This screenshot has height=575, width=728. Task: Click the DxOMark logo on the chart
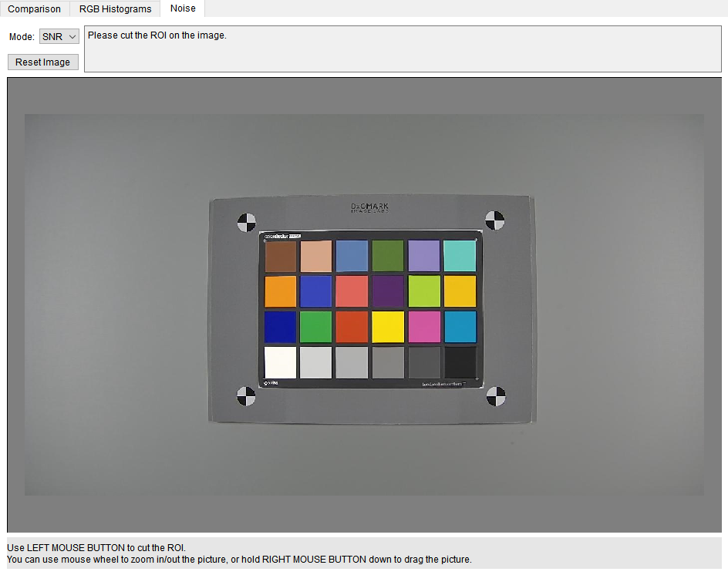(370, 208)
